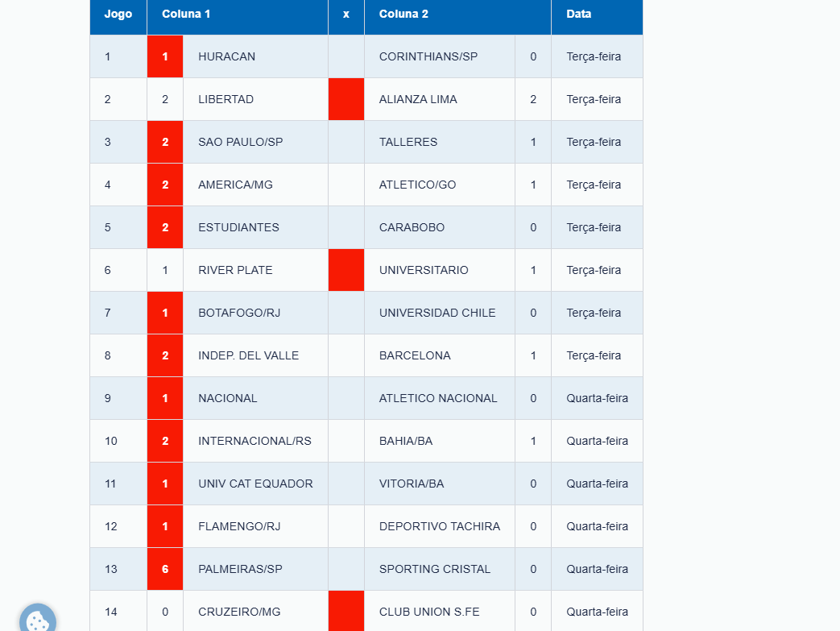The image size is (840, 631).
Task: Click the red draw cell in RIVER PLATE row
Action: (x=346, y=270)
